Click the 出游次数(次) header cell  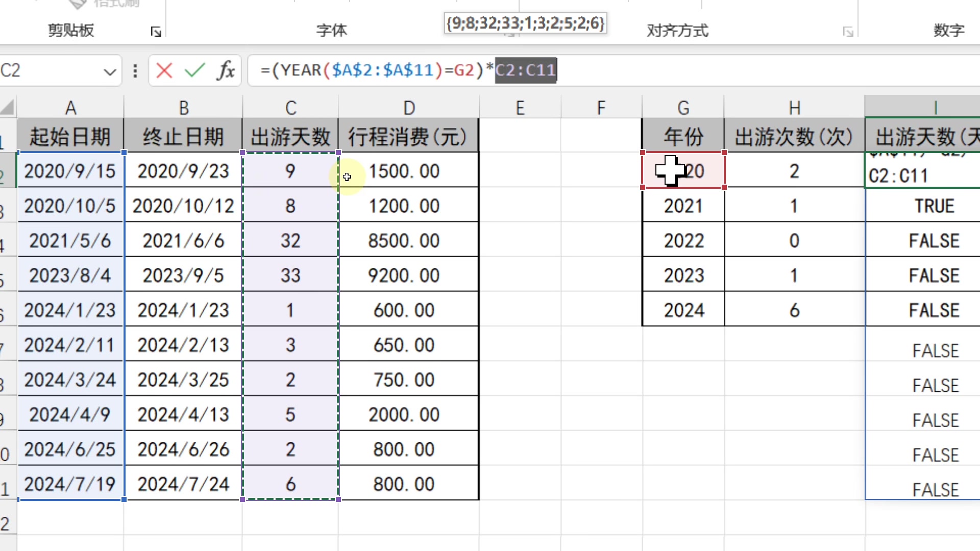click(x=795, y=136)
